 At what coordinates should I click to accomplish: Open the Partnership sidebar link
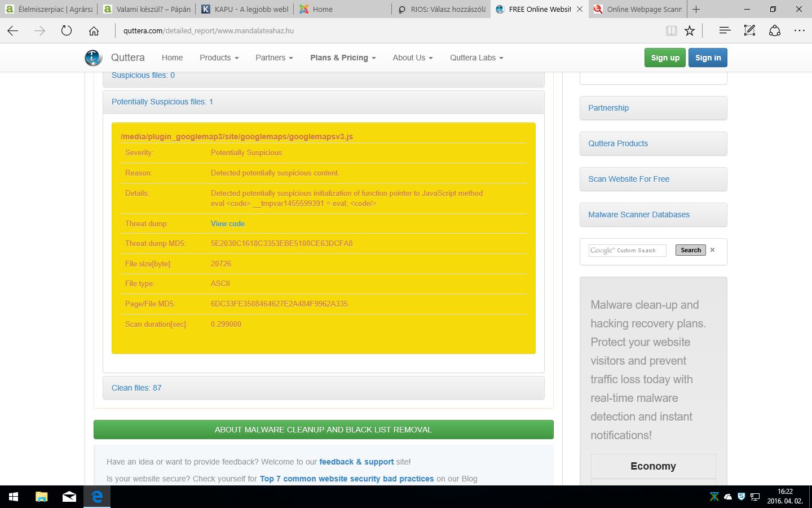[x=608, y=108]
